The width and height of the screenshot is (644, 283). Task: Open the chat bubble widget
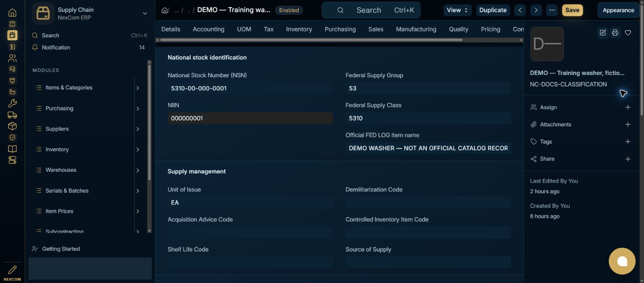tap(622, 261)
